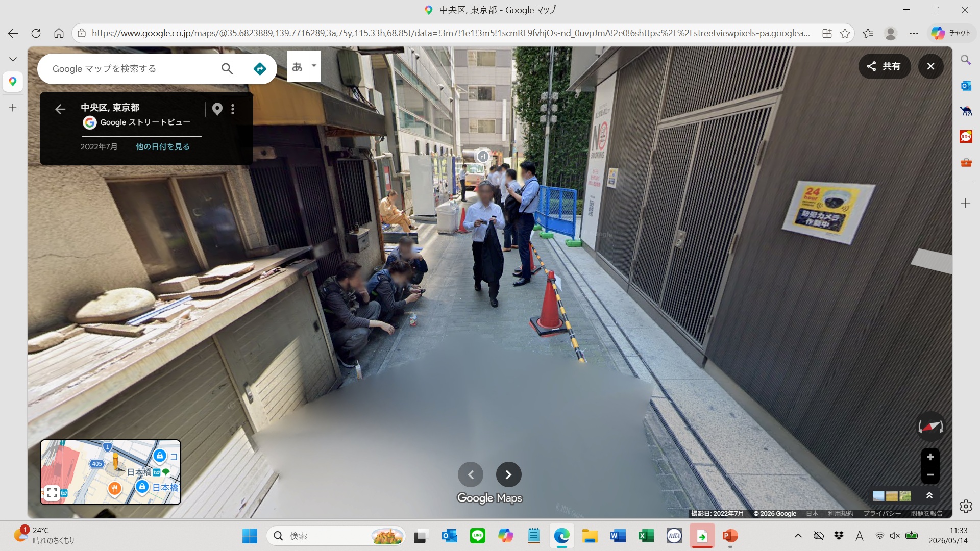
Task: Go to the previous Street View position
Action: pos(471,475)
